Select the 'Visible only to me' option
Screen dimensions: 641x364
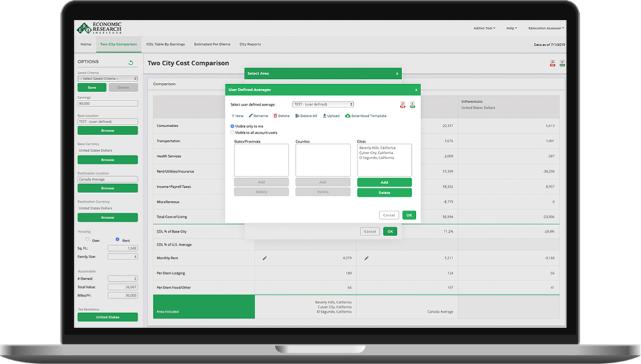[x=232, y=126]
